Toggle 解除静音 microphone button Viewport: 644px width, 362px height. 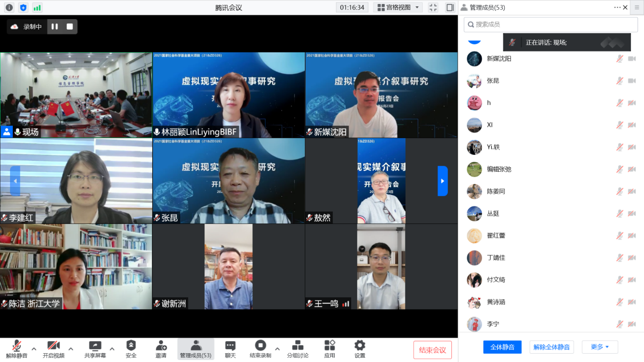click(x=17, y=346)
